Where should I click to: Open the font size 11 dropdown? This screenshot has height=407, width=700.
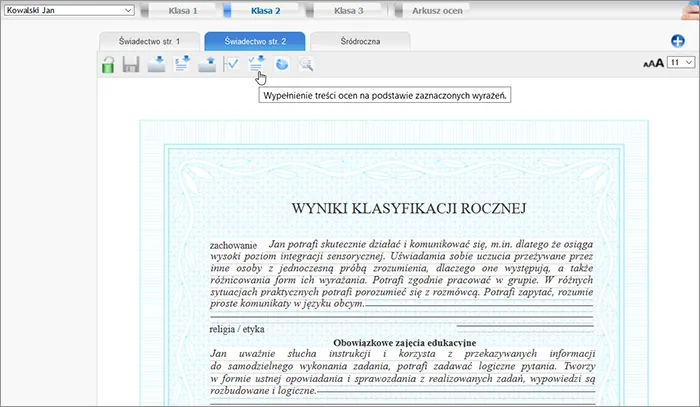[681, 62]
